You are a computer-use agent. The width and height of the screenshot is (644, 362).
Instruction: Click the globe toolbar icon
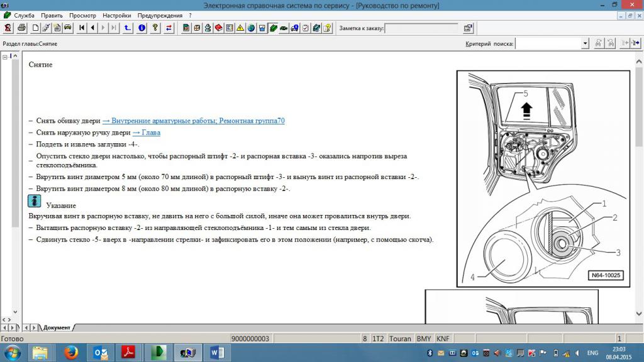click(x=251, y=28)
